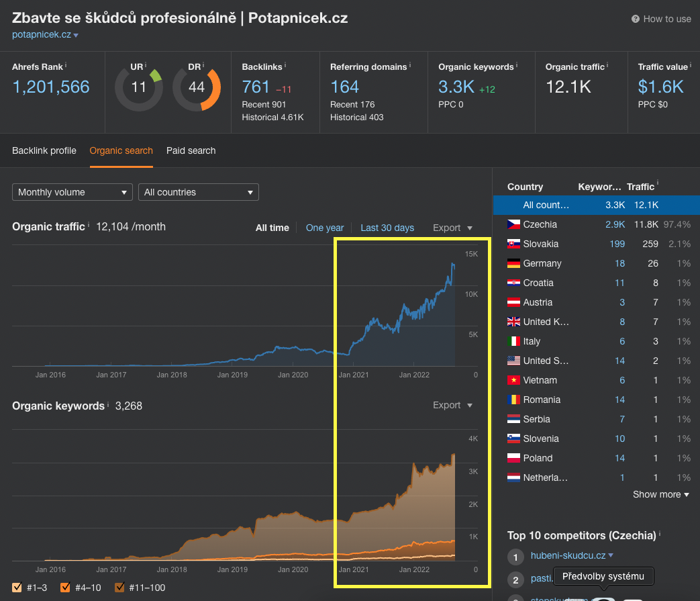
Task: Click the Croatia flag icon
Action: [513, 283]
